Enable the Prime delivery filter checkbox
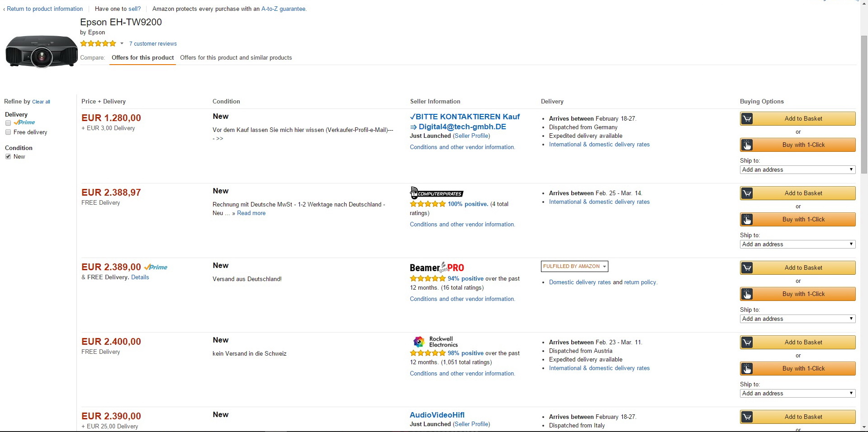 point(8,123)
